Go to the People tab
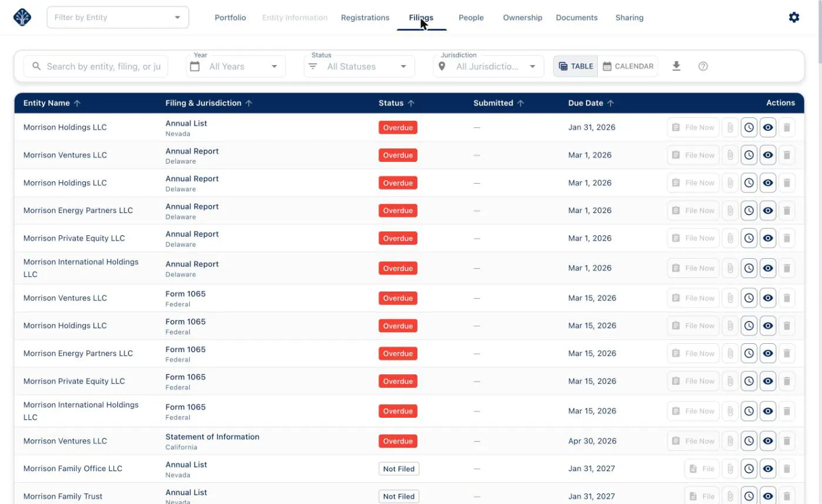Screen dimensions: 822x504 click(x=471, y=18)
